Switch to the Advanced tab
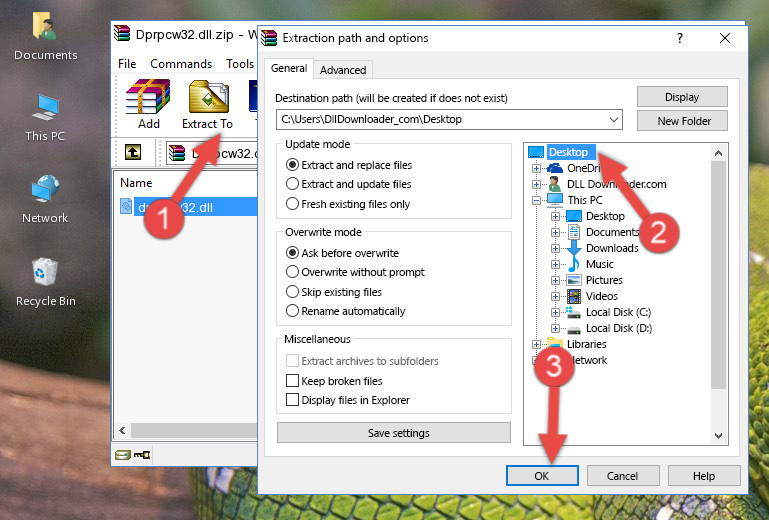This screenshot has height=520, width=769. point(343,70)
